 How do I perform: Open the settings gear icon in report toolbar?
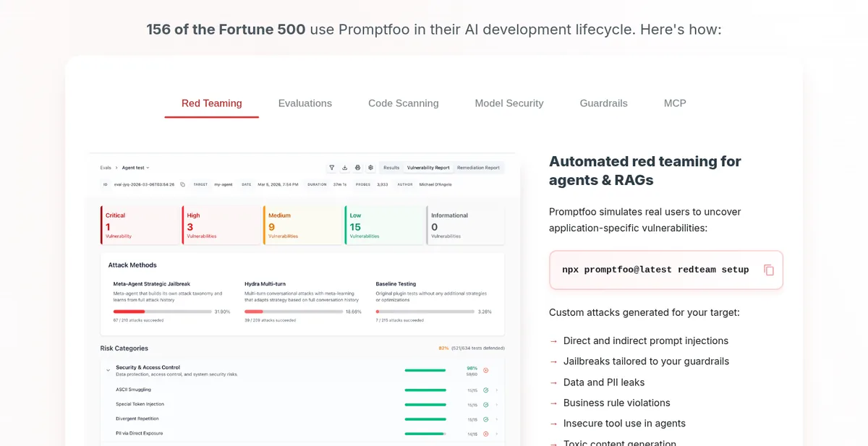coord(370,167)
